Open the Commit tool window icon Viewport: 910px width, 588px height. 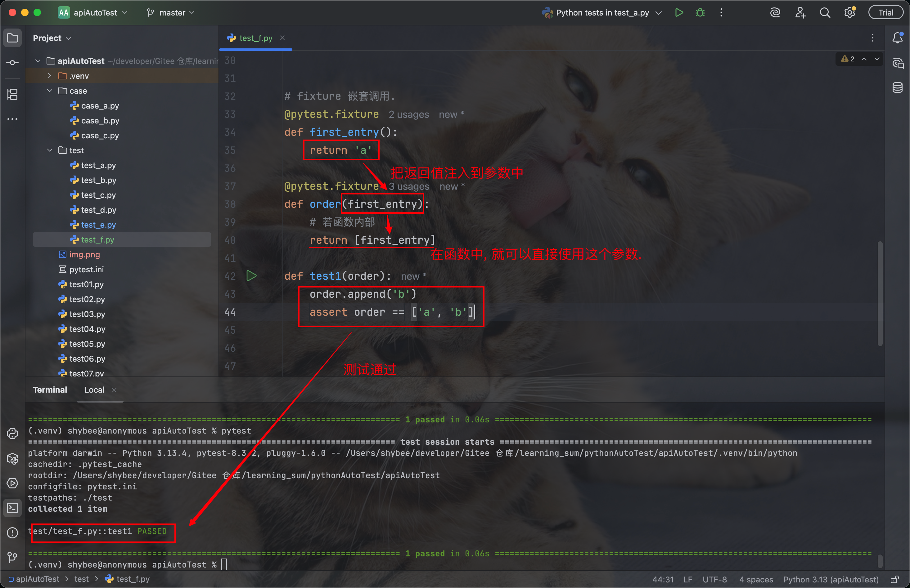tap(12, 63)
